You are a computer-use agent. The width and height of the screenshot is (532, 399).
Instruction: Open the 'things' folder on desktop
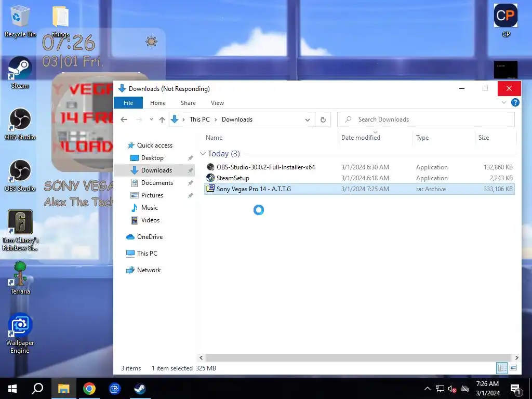[60, 21]
